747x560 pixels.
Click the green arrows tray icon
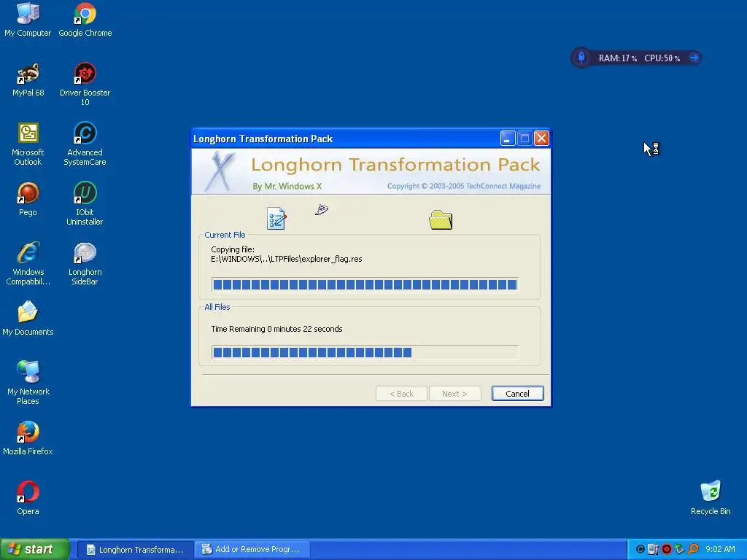[x=680, y=549]
